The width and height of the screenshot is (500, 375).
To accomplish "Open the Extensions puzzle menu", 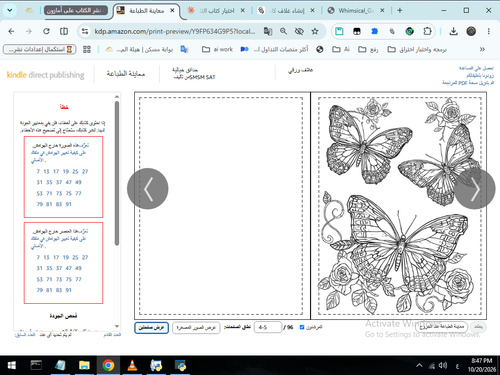I will 427,31.
